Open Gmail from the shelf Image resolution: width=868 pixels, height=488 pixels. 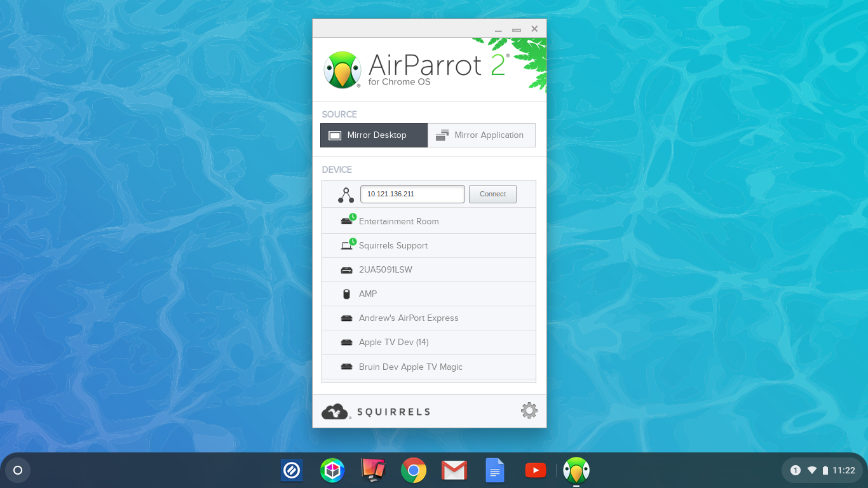click(454, 470)
